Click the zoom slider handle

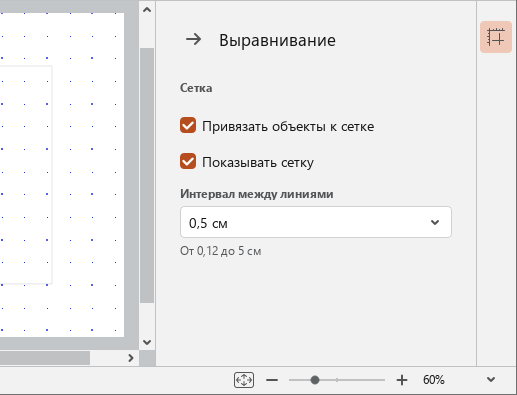click(315, 380)
